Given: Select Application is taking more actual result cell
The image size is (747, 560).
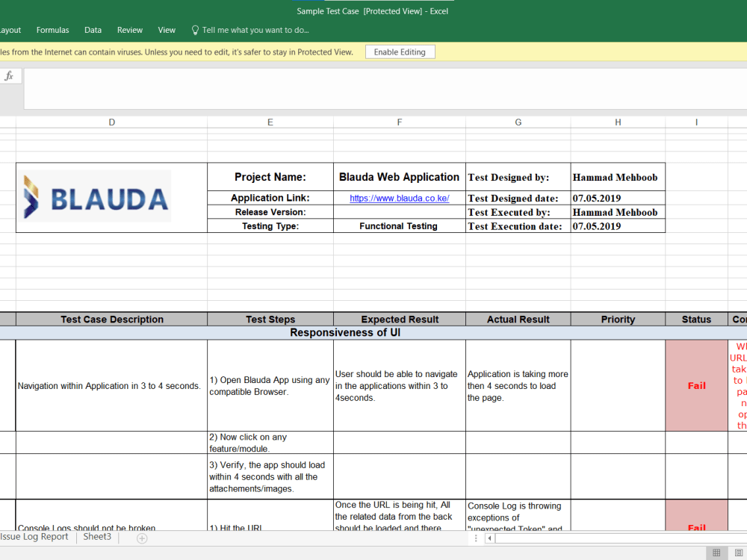Looking at the screenshot, I should (x=518, y=386).
